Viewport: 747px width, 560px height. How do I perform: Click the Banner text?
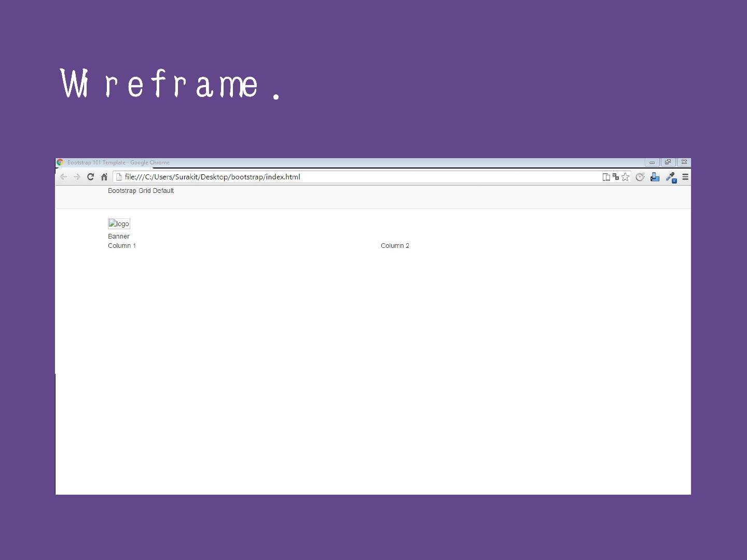coord(119,236)
